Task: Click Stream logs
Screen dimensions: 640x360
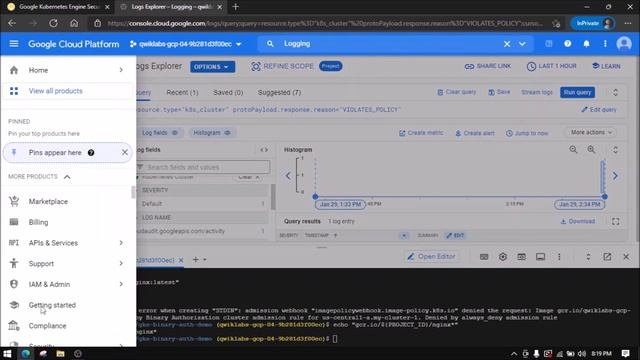Action: tap(537, 92)
